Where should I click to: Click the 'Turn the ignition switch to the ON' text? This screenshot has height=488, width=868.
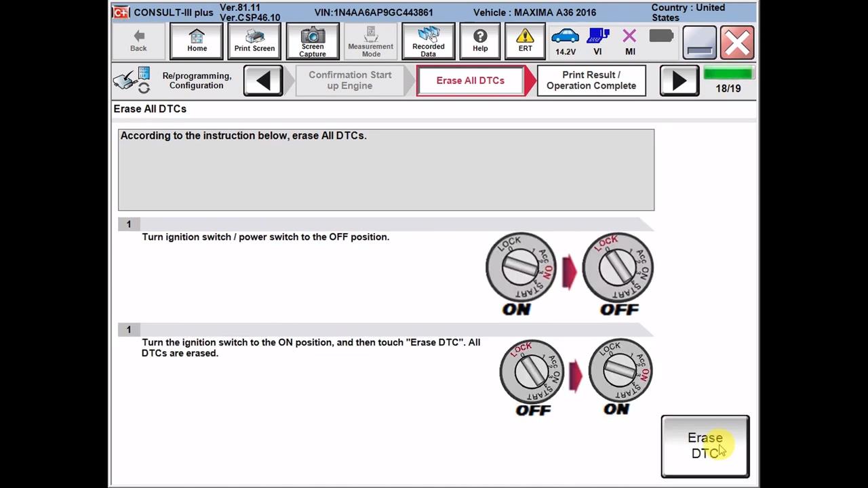pyautogui.click(x=311, y=348)
